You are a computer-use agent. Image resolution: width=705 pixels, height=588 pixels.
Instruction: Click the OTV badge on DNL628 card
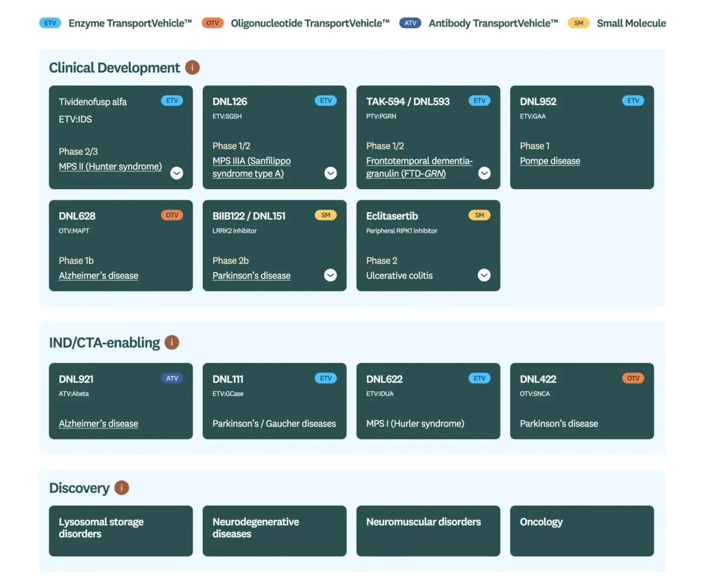coord(172,215)
